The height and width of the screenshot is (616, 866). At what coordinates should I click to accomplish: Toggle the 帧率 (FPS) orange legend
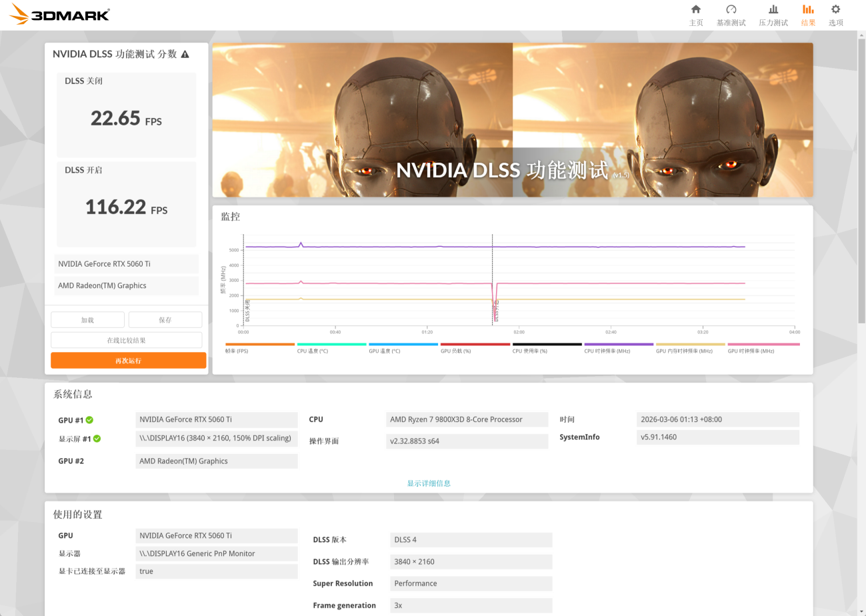pyautogui.click(x=259, y=345)
